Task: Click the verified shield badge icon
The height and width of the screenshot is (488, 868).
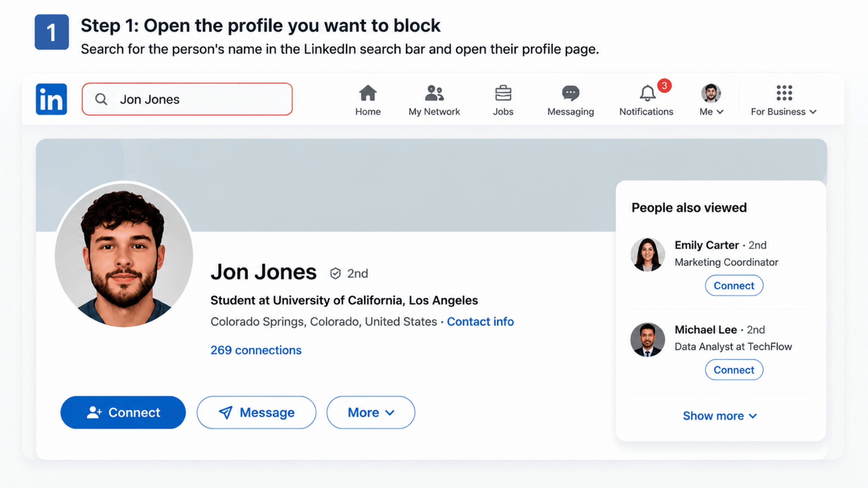Action: [335, 273]
